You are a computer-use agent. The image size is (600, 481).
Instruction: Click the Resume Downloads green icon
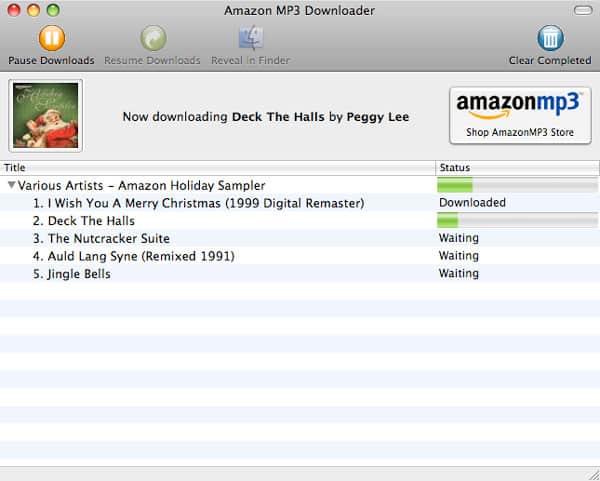coord(153,38)
